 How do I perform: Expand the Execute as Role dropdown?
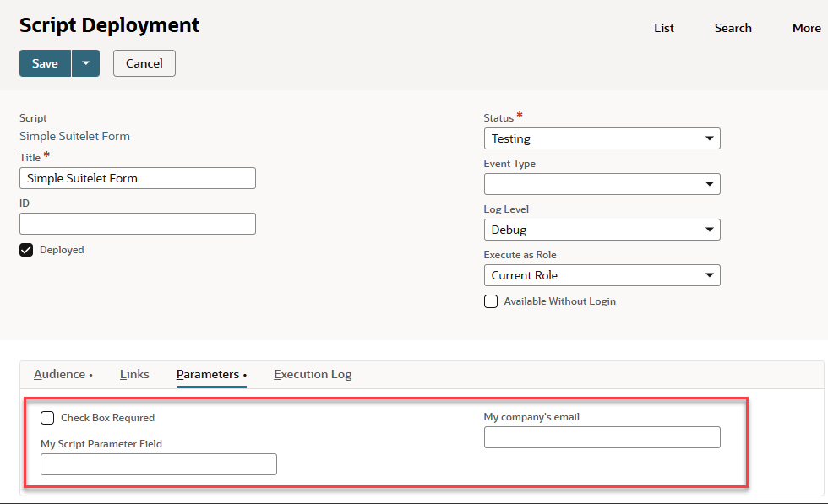click(602, 275)
